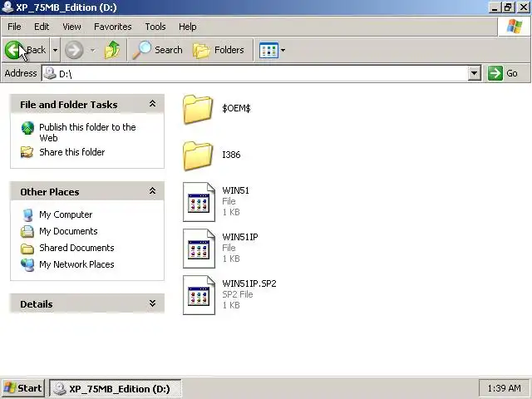
Task: Click the title bar drive icon
Action: pyautogui.click(x=7, y=7)
